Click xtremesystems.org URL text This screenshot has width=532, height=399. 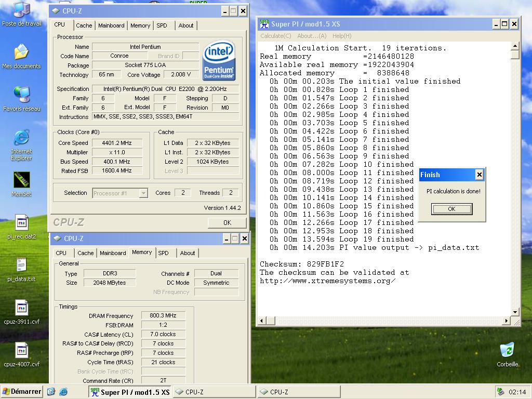click(x=327, y=281)
